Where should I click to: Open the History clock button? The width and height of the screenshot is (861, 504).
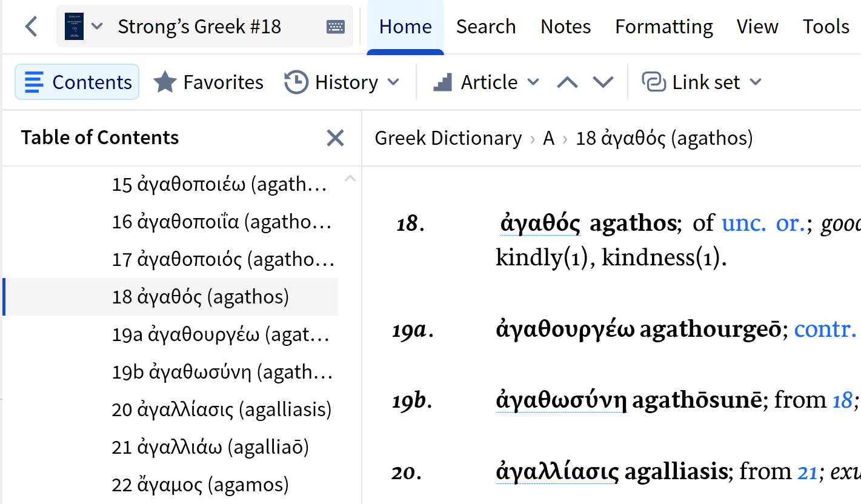pos(331,82)
